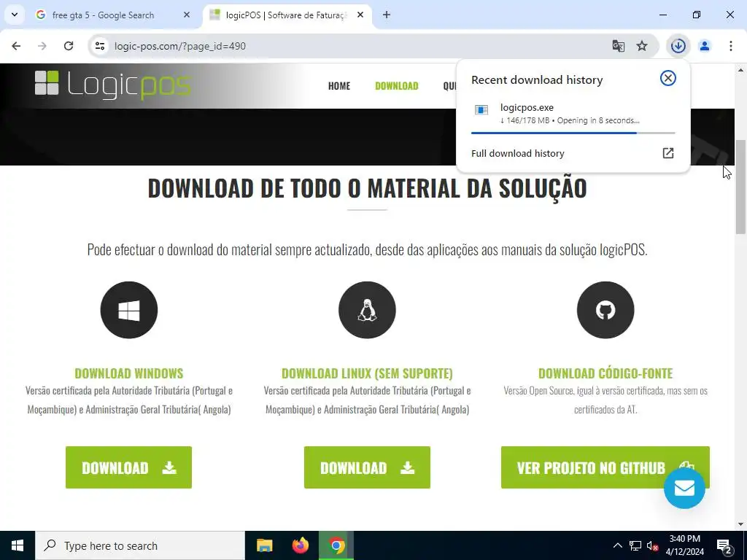Screen dimensions: 747x560
Task: Show hidden system tray icons
Action: (617, 545)
